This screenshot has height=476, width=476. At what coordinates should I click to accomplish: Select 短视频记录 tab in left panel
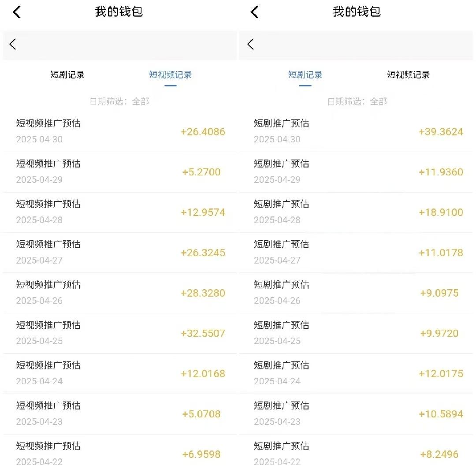[170, 74]
